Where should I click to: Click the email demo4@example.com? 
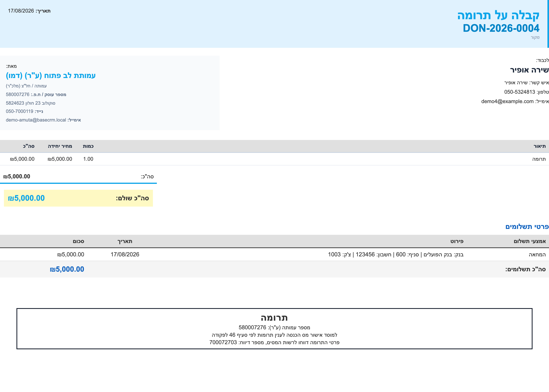507,101
